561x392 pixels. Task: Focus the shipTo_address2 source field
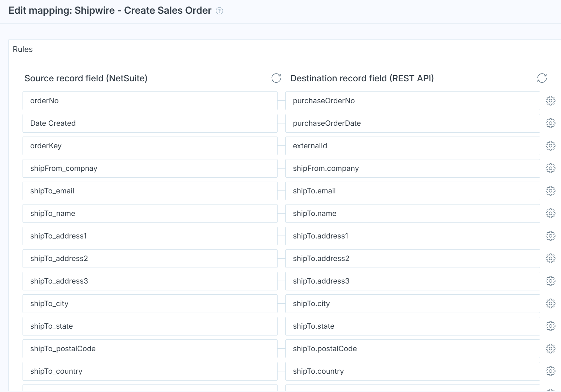point(150,258)
